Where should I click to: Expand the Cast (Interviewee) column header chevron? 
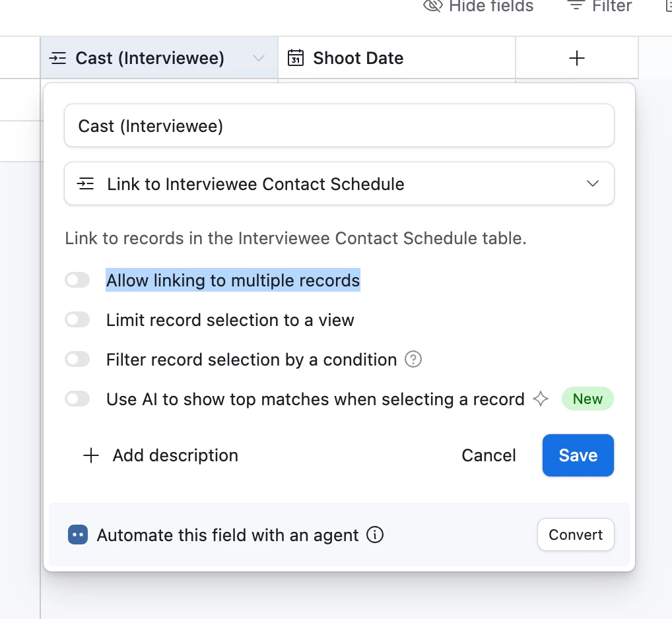[x=259, y=59]
